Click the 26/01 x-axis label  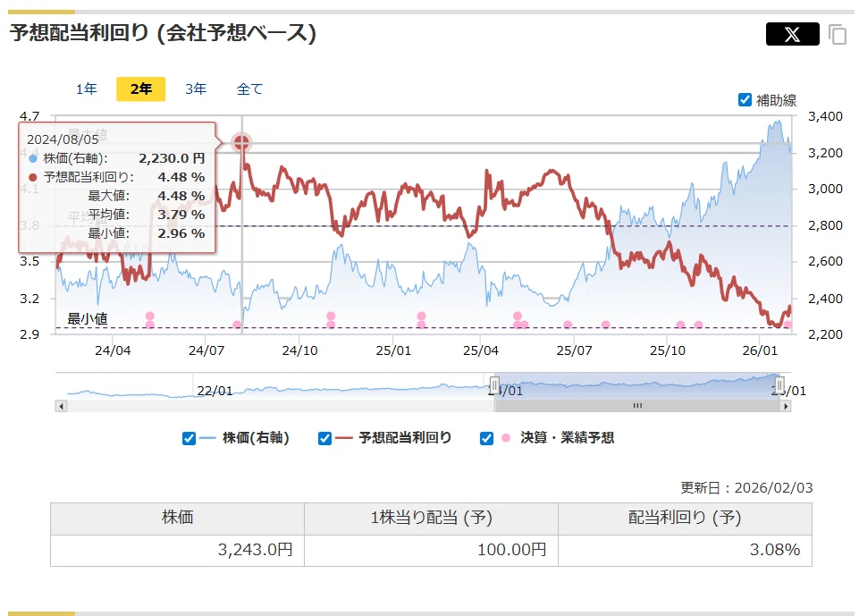760,350
